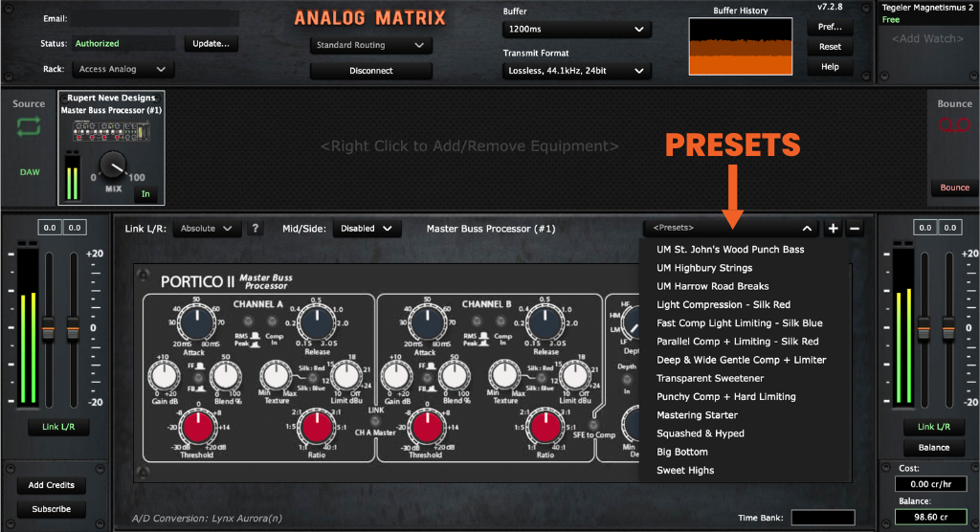Turn Channel A Attack knob
Screen dimensions: 980x532
pyautogui.click(x=197, y=322)
